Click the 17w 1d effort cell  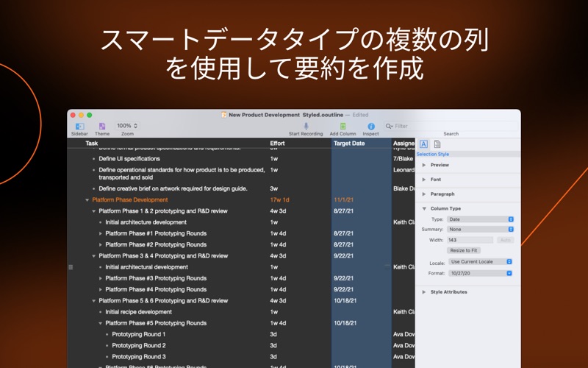coord(279,199)
